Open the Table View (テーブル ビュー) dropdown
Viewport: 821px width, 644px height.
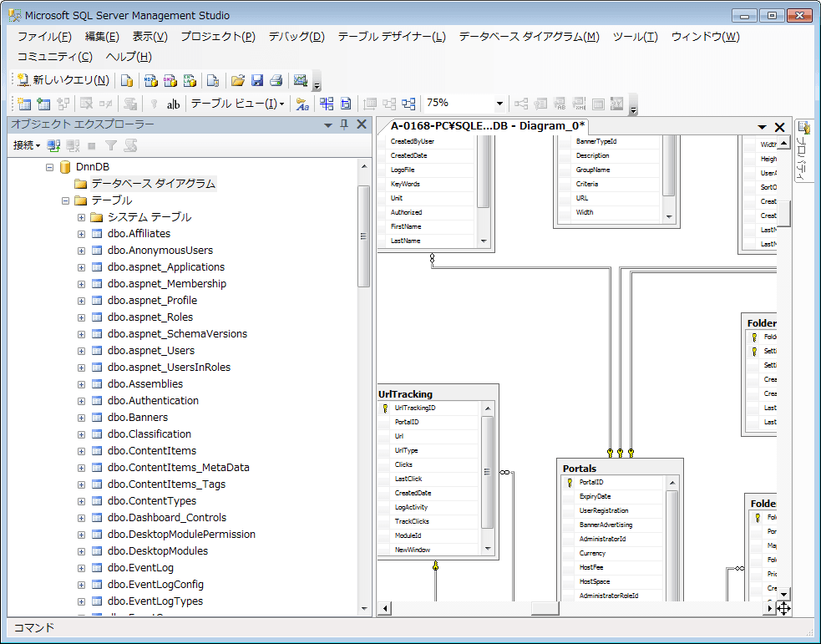238,104
